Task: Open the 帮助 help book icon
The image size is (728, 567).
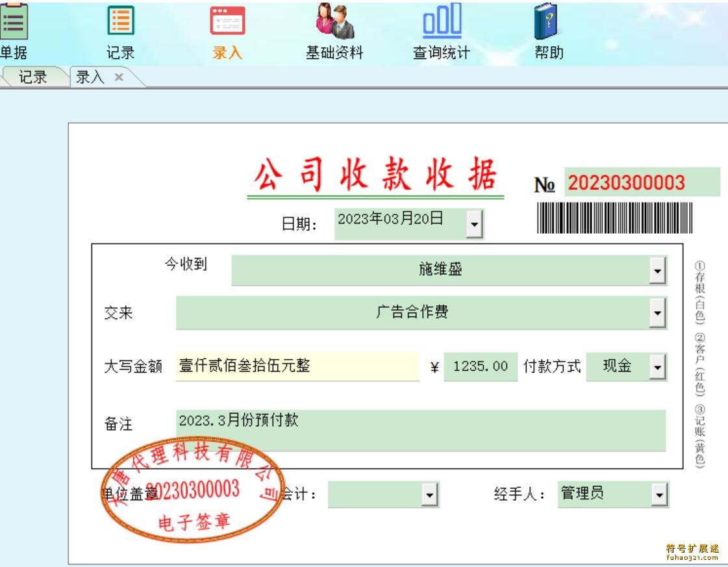Action: click(x=546, y=21)
